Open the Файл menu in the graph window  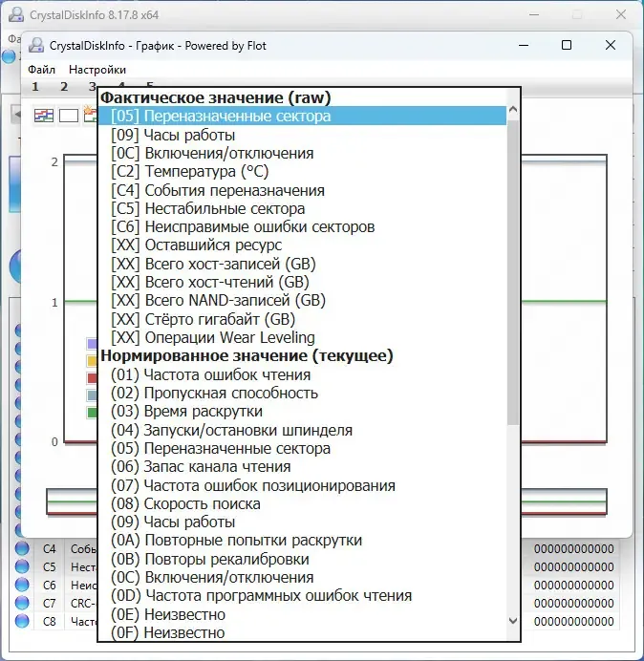(x=41, y=70)
